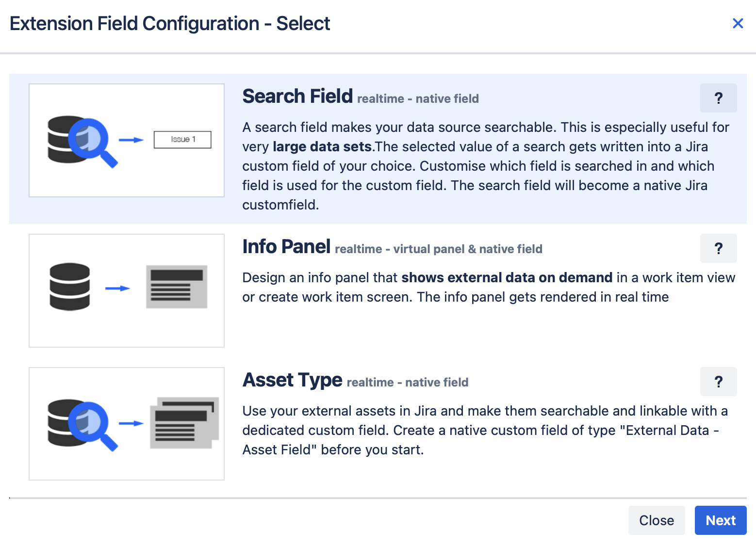Image resolution: width=756 pixels, height=546 pixels.
Task: Click the 'Issue 1' box in illustration
Action: [182, 140]
